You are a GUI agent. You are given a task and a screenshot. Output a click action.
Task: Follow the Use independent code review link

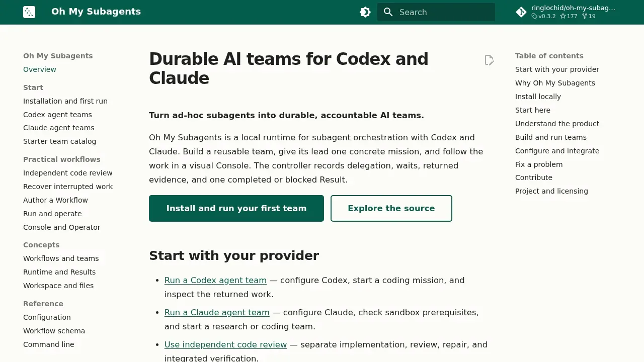pyautogui.click(x=225, y=344)
